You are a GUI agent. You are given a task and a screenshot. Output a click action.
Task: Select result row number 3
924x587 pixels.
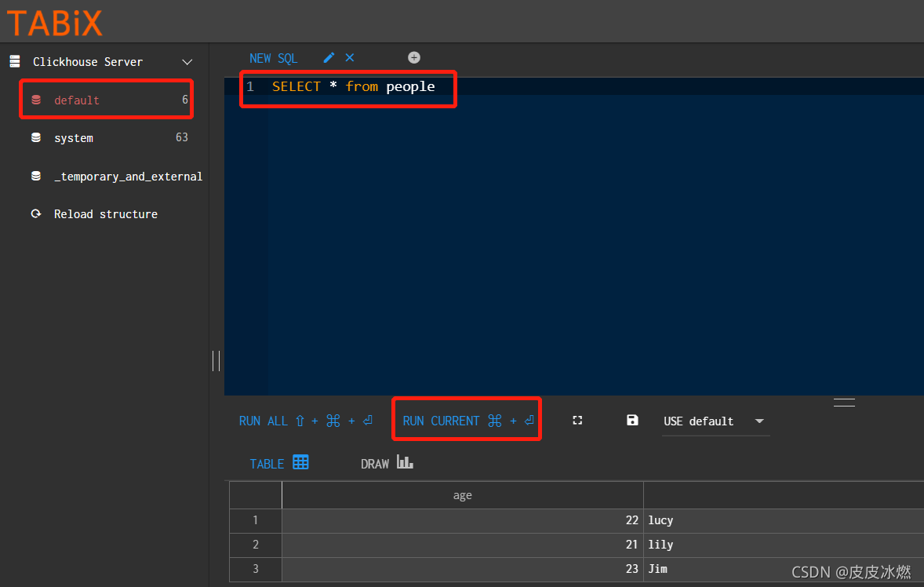pos(255,569)
